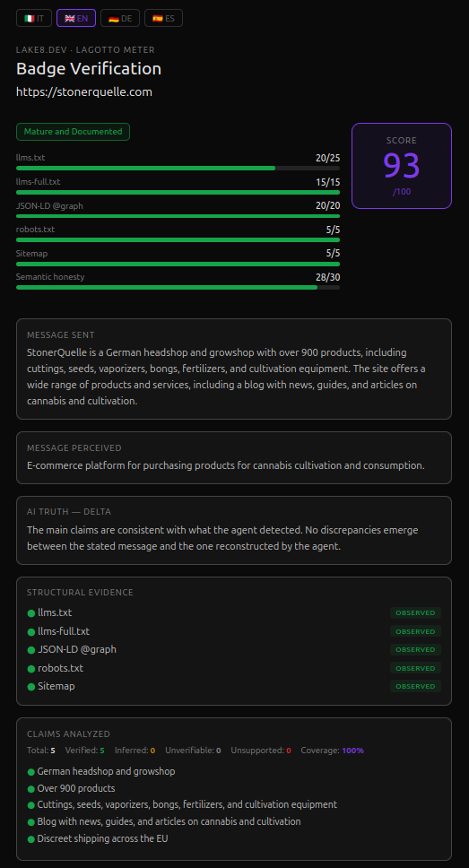
Task: Switch language to Spanish (ES)
Action: (163, 18)
